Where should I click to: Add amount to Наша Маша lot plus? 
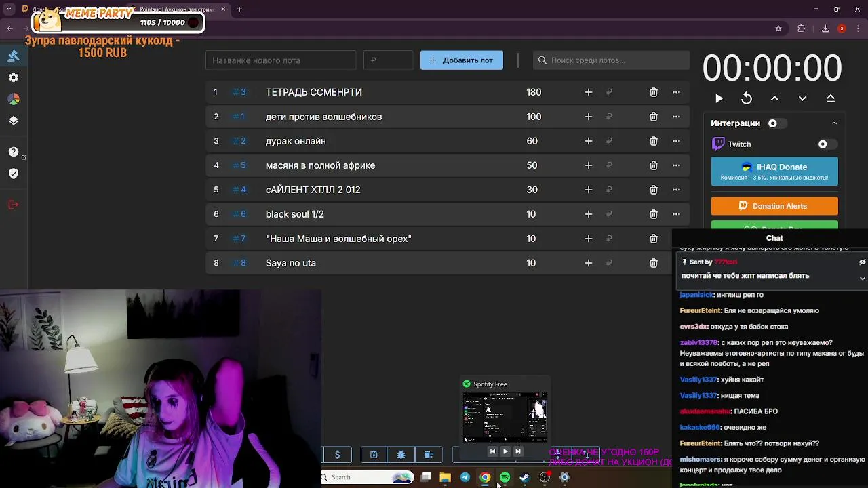[589, 239]
